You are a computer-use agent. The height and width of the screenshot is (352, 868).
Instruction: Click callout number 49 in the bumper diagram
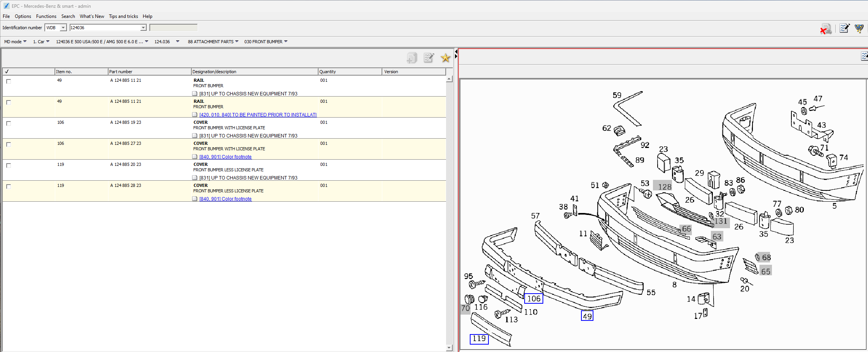pyautogui.click(x=587, y=316)
